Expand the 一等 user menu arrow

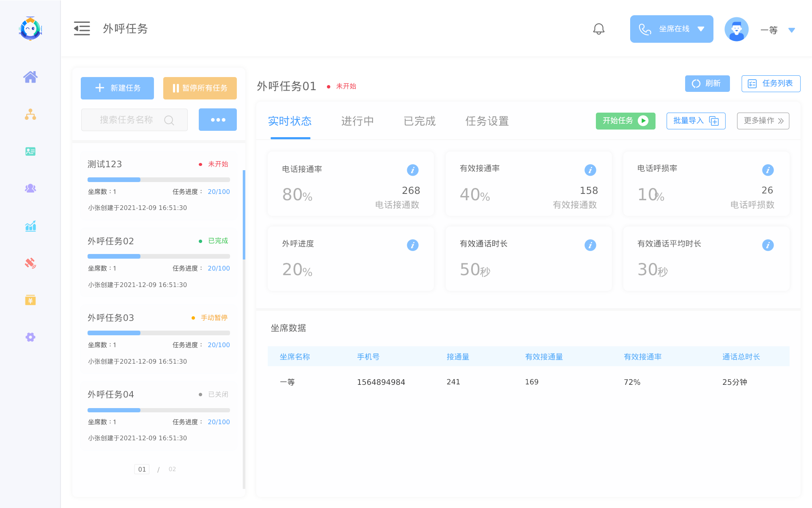pyautogui.click(x=792, y=30)
